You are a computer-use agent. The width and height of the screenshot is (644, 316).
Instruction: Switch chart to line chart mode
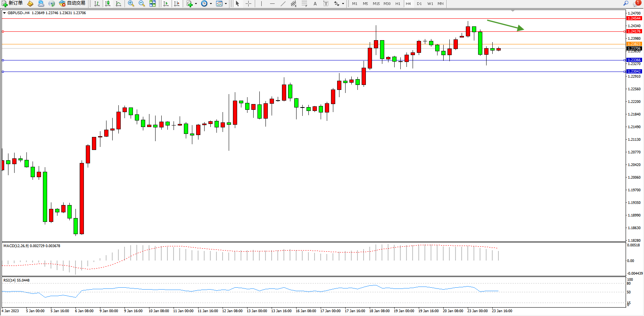(118, 3)
